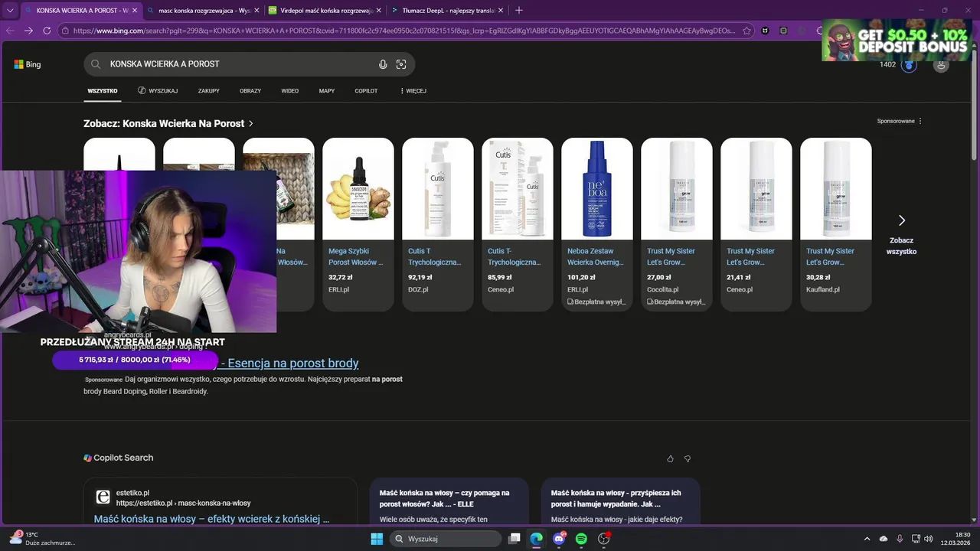The width and height of the screenshot is (980, 551).
Task: Open 'Esencja na porost brody' ad link
Action: click(293, 364)
